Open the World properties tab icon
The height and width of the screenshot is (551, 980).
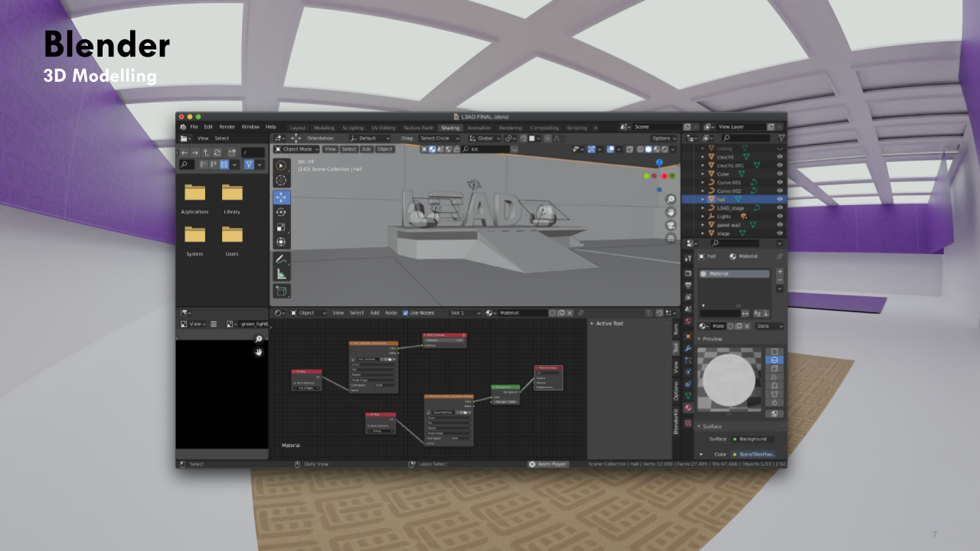(688, 321)
